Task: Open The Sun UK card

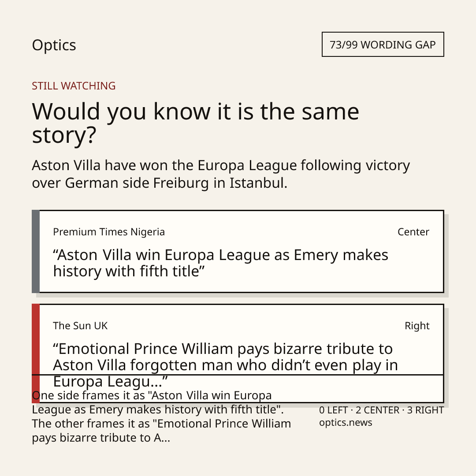Action: point(238,353)
